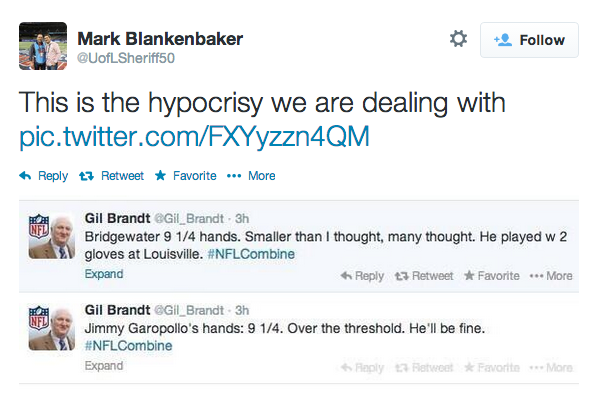This screenshot has width=601, height=402.
Task: Open the pic.twitter.com/FXYyzzn4QM link
Action: pyautogui.click(x=194, y=136)
